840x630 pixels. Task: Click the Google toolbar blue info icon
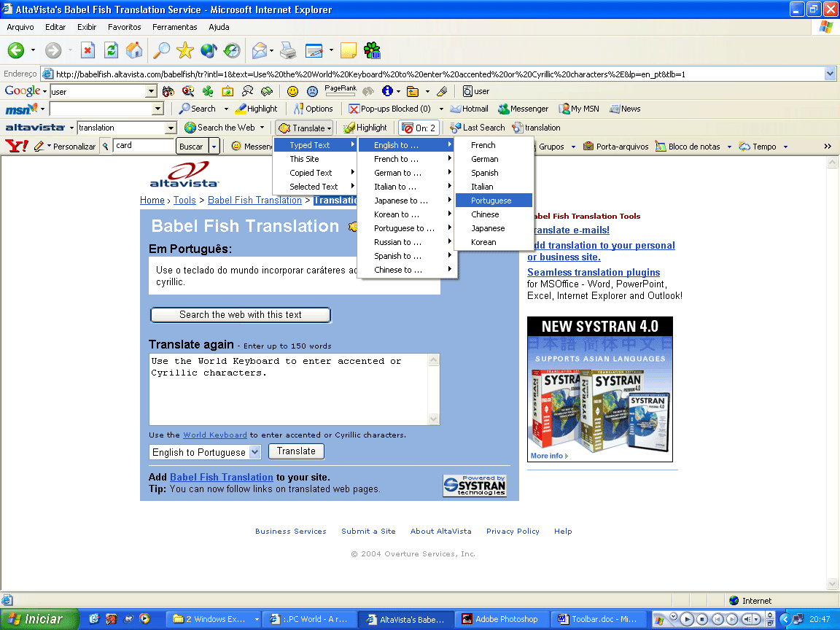pos(386,91)
